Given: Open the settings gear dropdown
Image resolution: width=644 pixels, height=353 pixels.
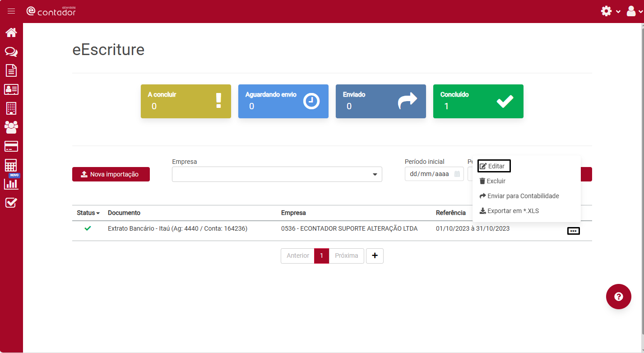Looking at the screenshot, I should tap(611, 11).
